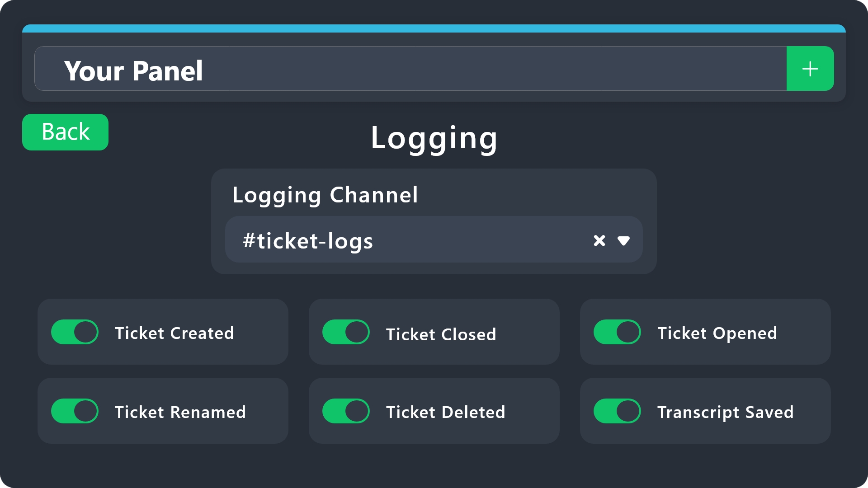Expand the logging channel dropdown arrow
The image size is (868, 488).
623,241
